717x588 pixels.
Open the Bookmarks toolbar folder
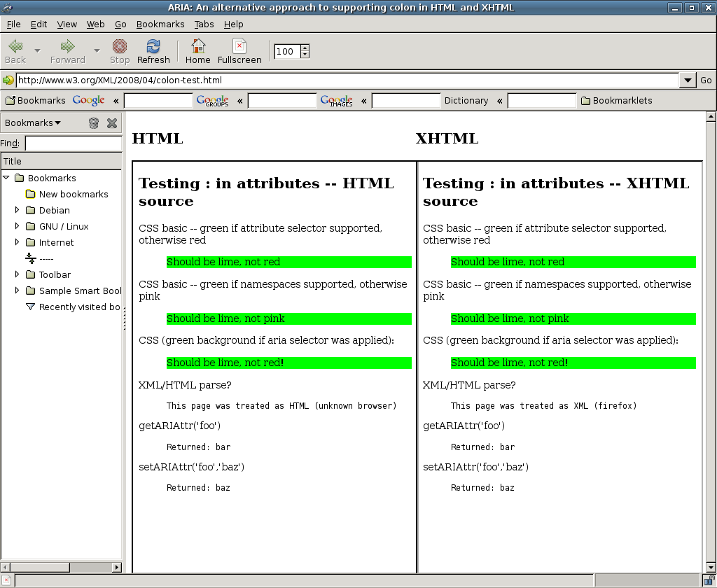click(x=35, y=101)
